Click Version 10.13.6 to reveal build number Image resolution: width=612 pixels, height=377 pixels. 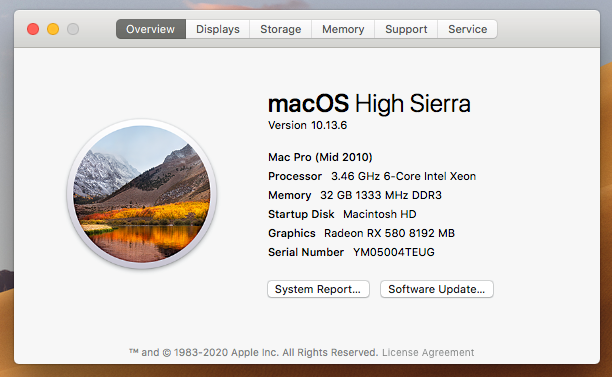pyautogui.click(x=308, y=125)
